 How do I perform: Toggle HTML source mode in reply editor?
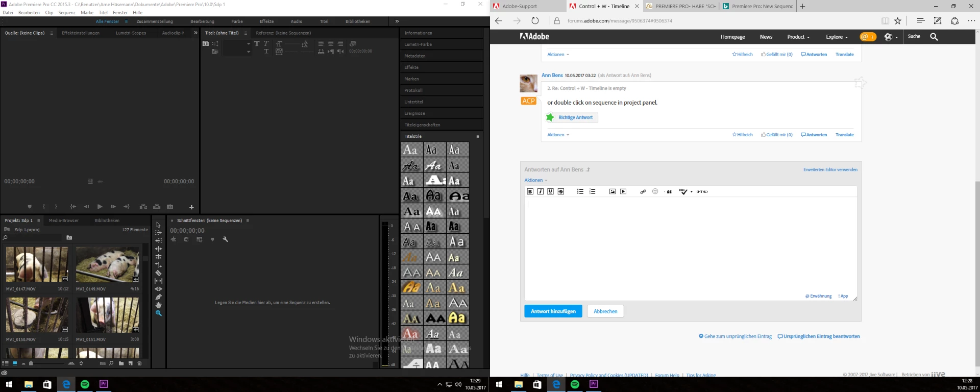702,192
